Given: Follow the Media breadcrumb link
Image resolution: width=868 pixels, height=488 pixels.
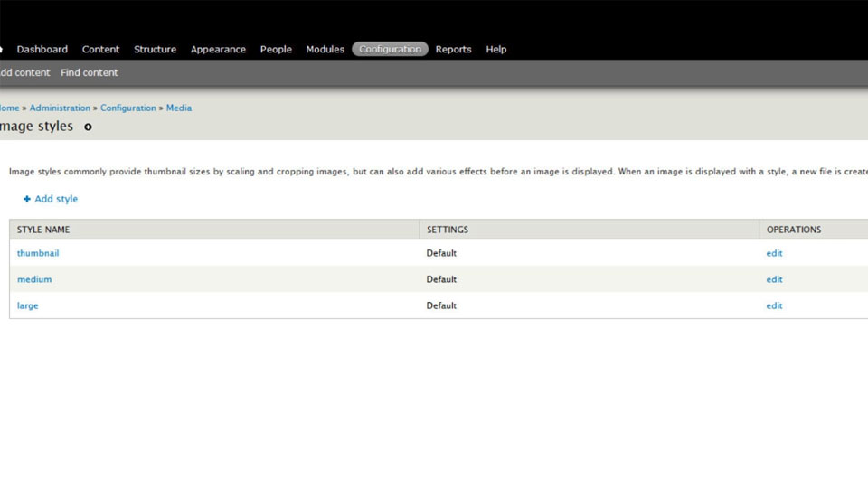Looking at the screenshot, I should [179, 108].
